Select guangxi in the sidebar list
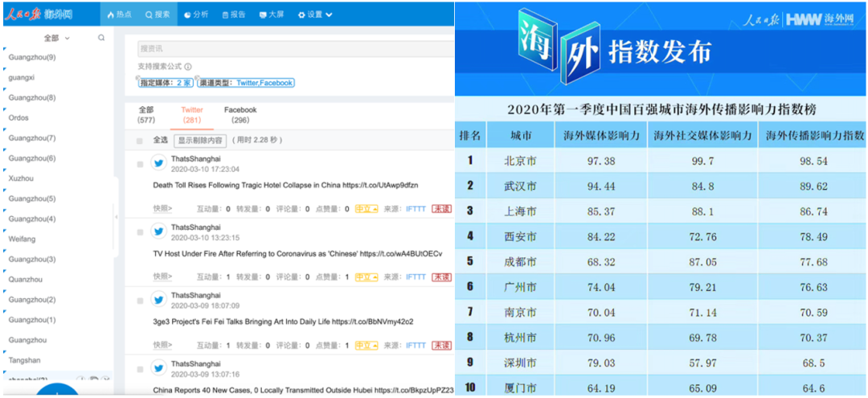This screenshot has width=868, height=398. point(22,77)
